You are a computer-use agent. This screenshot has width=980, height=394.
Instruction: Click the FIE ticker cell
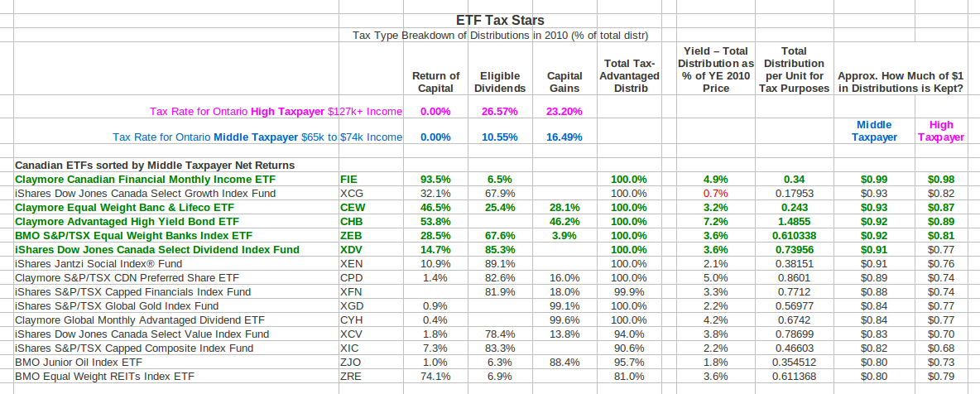pyautogui.click(x=348, y=180)
